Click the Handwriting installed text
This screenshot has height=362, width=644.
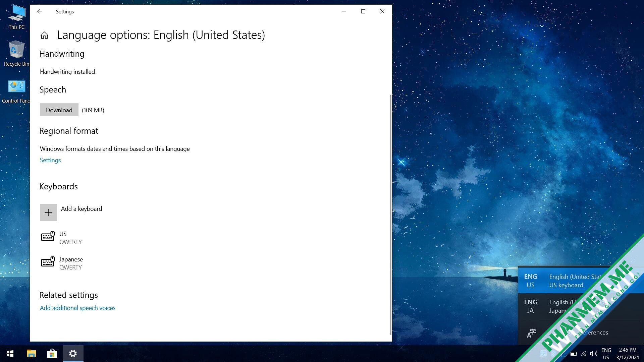point(67,71)
